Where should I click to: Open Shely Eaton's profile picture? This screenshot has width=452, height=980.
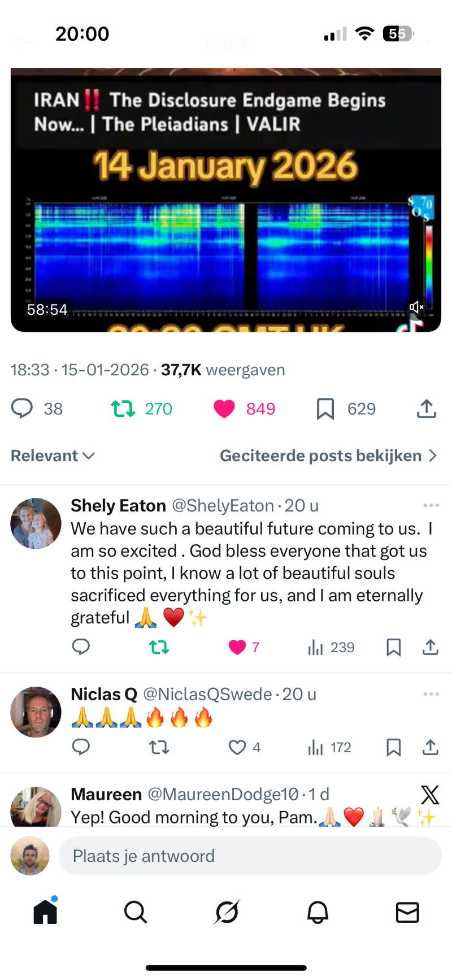click(x=36, y=523)
